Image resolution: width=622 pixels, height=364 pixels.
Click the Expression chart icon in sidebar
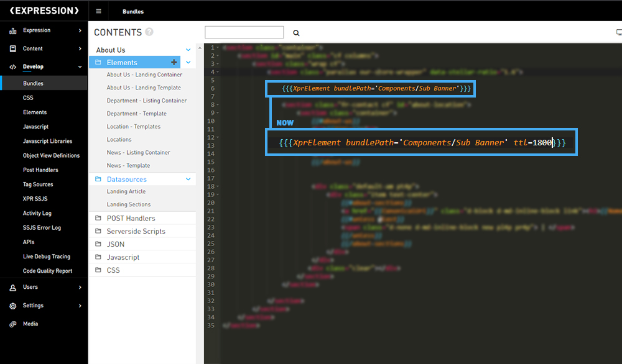click(x=12, y=30)
